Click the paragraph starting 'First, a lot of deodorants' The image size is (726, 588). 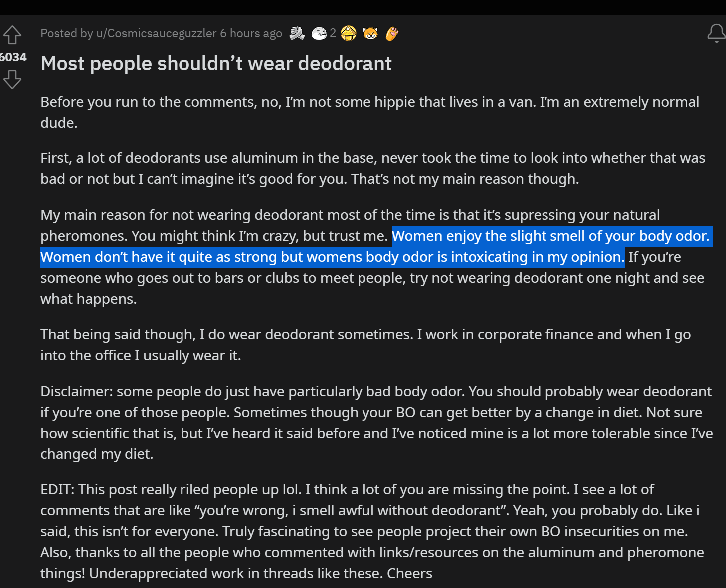point(373,168)
